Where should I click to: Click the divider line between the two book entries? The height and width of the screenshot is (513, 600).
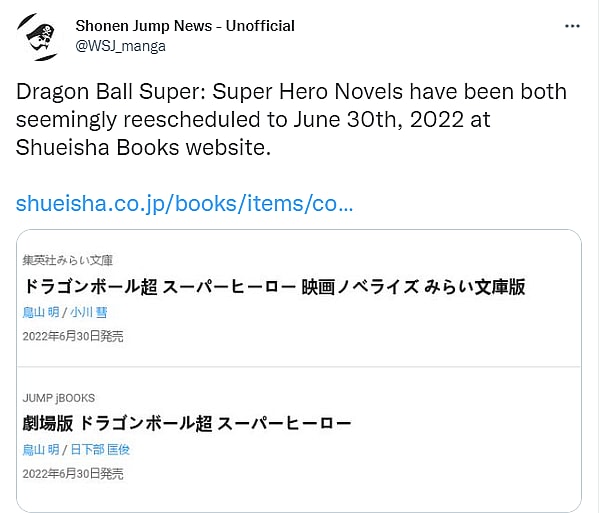tap(299, 367)
